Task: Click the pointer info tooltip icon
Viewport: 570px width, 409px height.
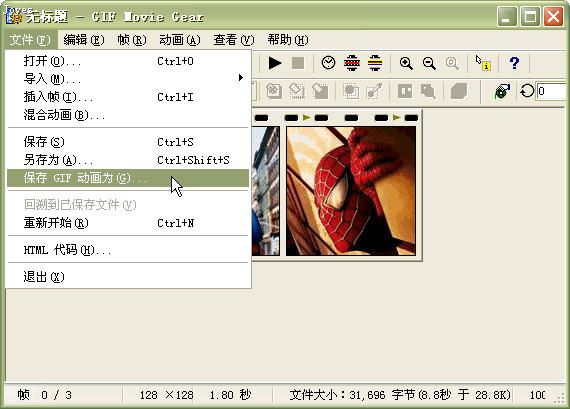Action: [x=483, y=63]
